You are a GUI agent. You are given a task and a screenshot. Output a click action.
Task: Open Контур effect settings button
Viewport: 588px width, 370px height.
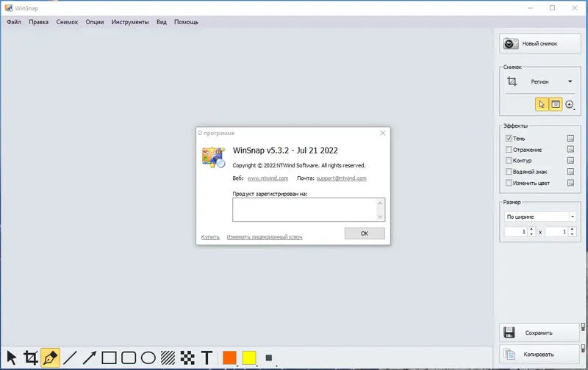tap(570, 160)
